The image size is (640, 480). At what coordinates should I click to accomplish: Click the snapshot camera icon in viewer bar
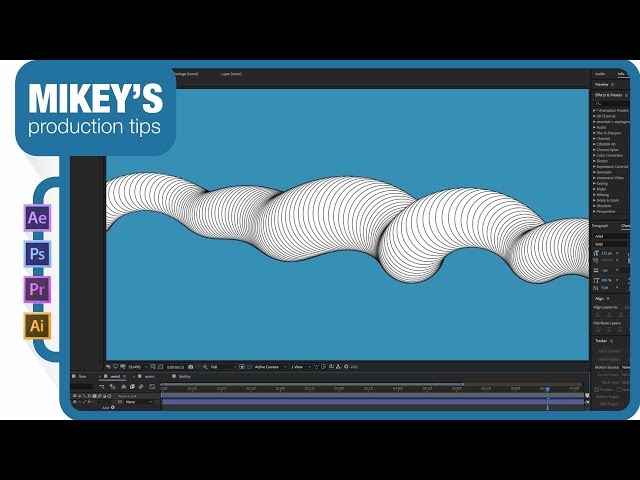(190, 367)
